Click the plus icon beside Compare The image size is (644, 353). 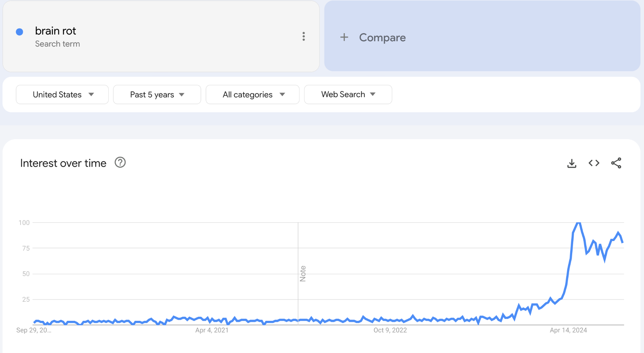[344, 37]
